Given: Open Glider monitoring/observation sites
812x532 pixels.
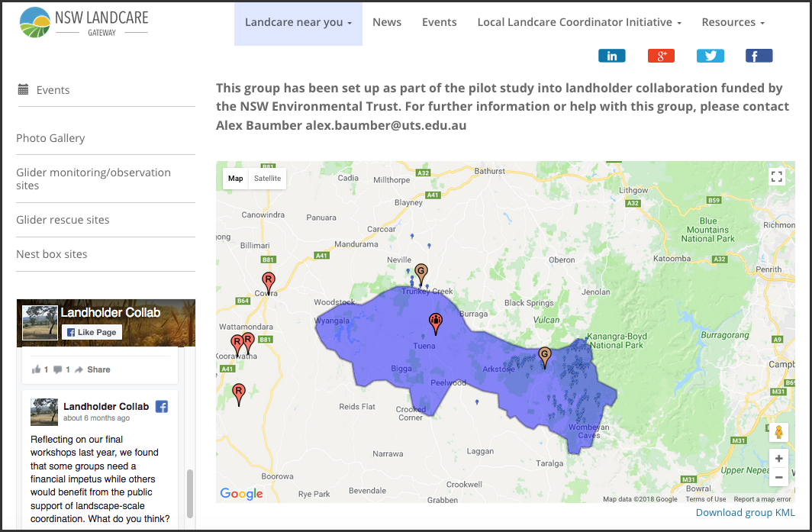Looking at the screenshot, I should click(x=93, y=179).
